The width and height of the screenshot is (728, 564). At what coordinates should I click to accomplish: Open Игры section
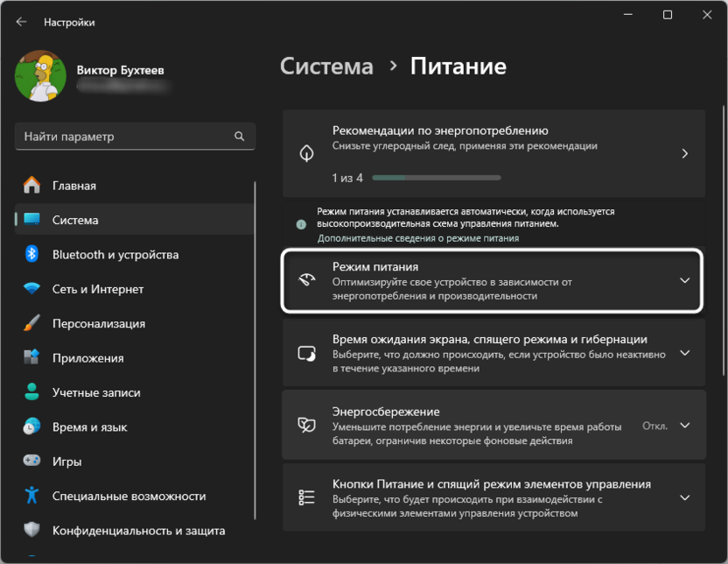135,462
